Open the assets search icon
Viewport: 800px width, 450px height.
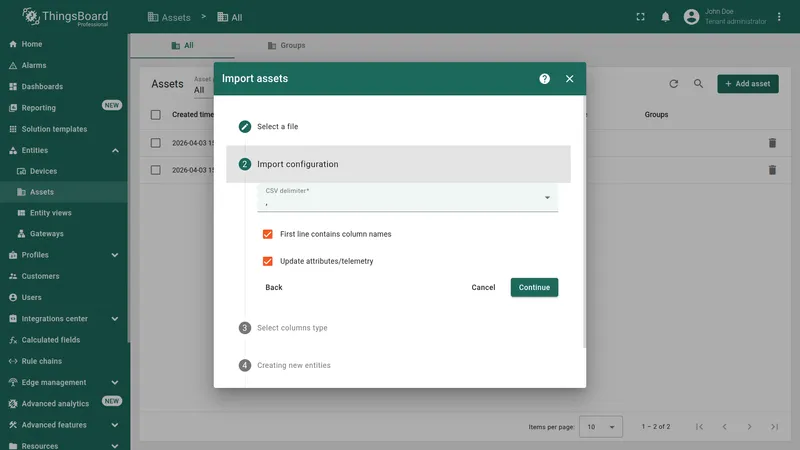(698, 84)
